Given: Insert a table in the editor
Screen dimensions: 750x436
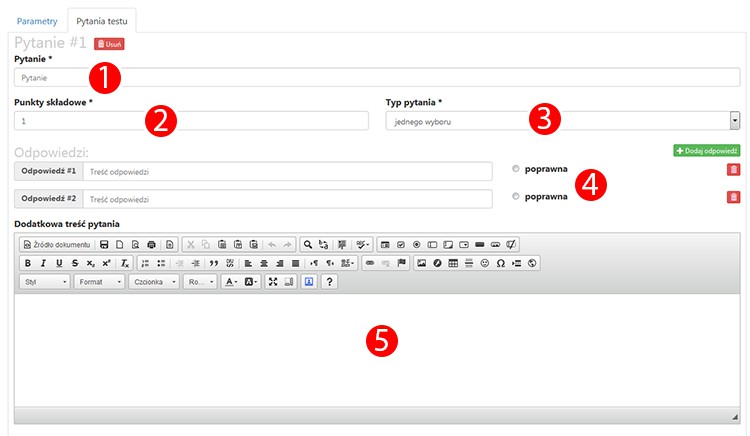Looking at the screenshot, I should pos(453,263).
